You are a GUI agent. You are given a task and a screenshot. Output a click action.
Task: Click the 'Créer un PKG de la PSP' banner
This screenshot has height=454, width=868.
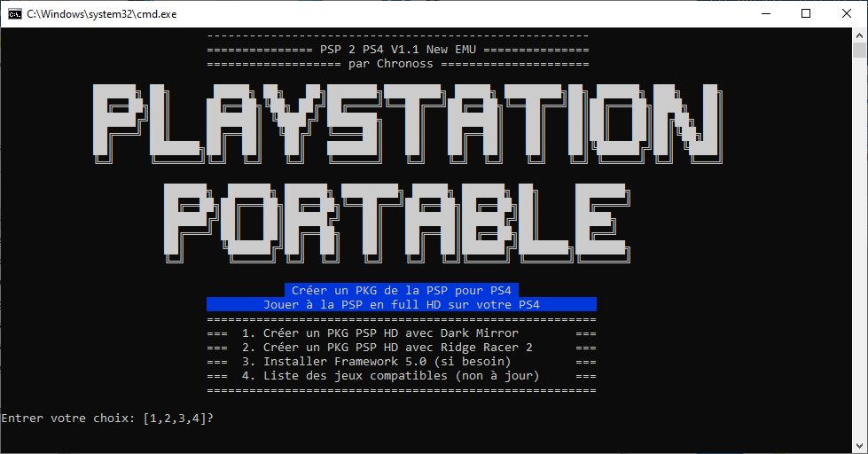coord(401,291)
